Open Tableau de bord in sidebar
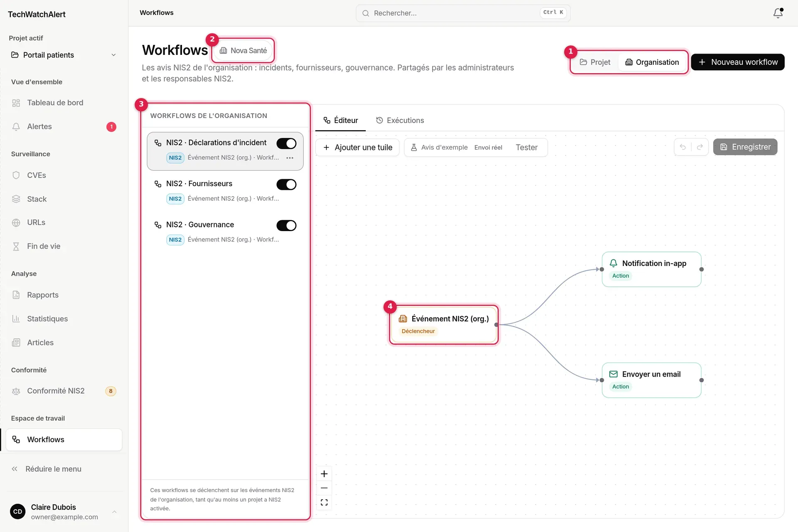This screenshot has height=532, width=798. (x=64, y=103)
